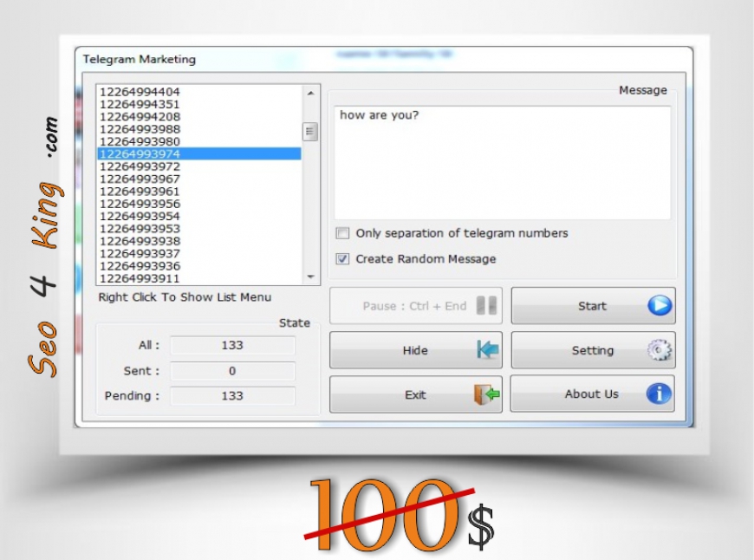Select number 12264993936

tap(199, 266)
